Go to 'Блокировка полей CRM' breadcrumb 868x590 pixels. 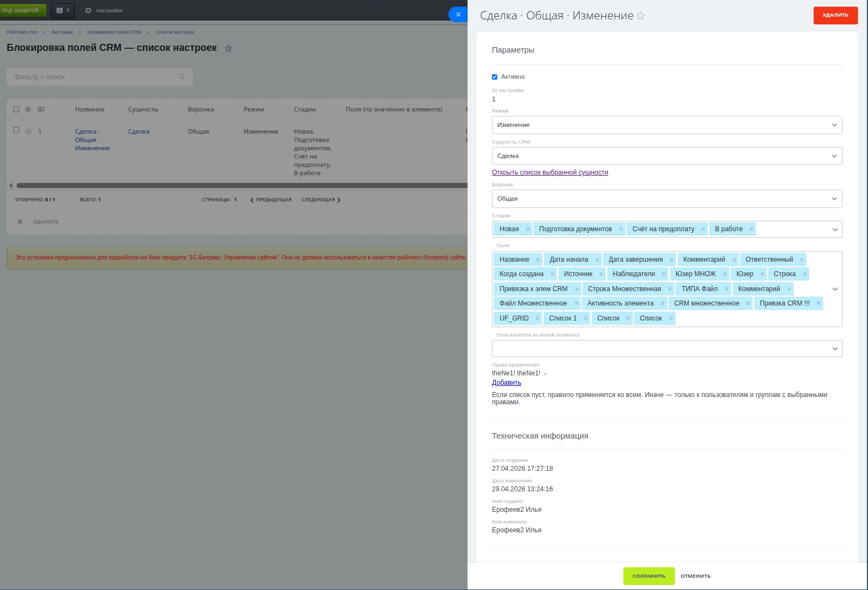tap(114, 32)
